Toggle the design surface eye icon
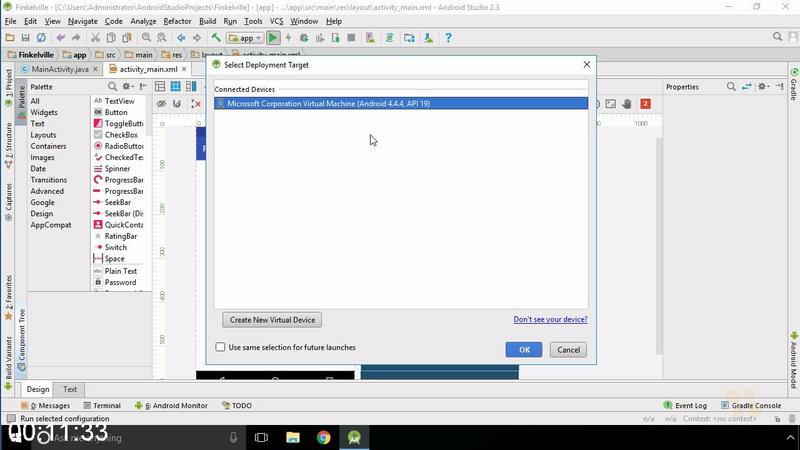The image size is (800, 450). tap(161, 104)
